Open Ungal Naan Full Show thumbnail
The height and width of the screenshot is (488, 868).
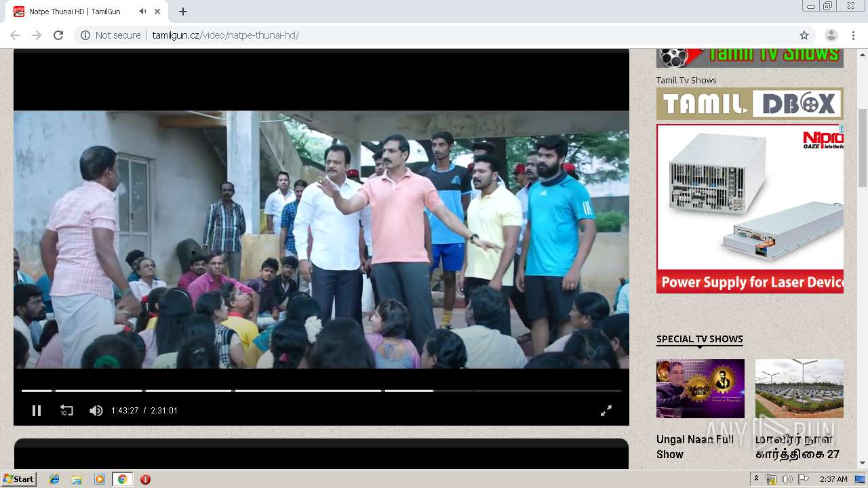(x=701, y=388)
